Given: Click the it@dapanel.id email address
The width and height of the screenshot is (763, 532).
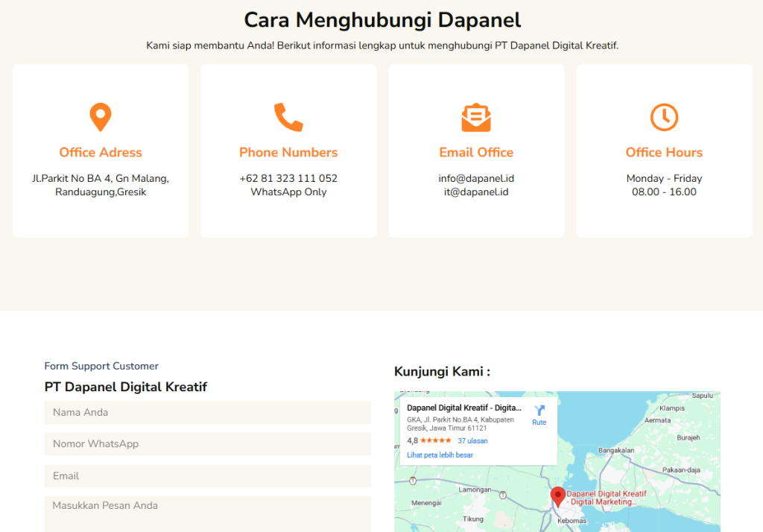Looking at the screenshot, I should click(476, 191).
